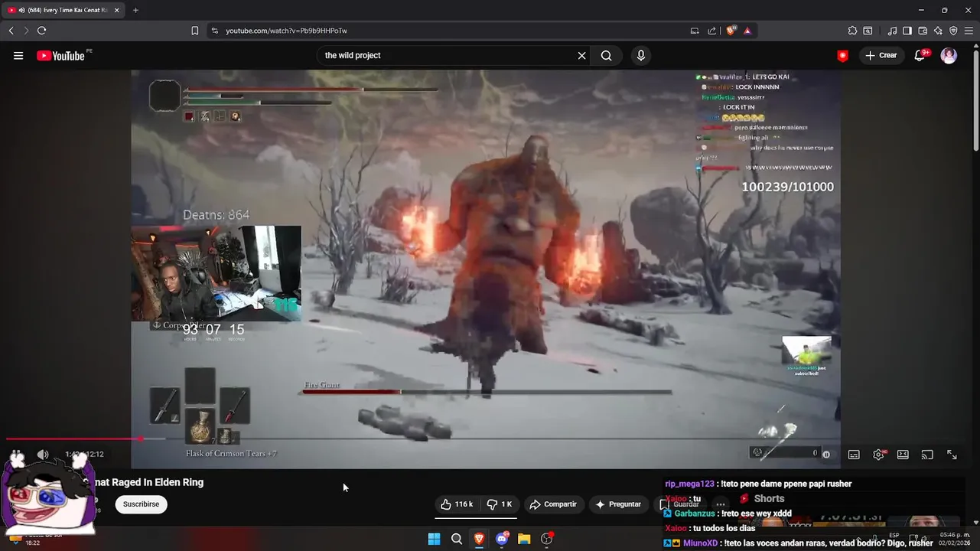Toggle the browser sidebar panel

point(907,31)
